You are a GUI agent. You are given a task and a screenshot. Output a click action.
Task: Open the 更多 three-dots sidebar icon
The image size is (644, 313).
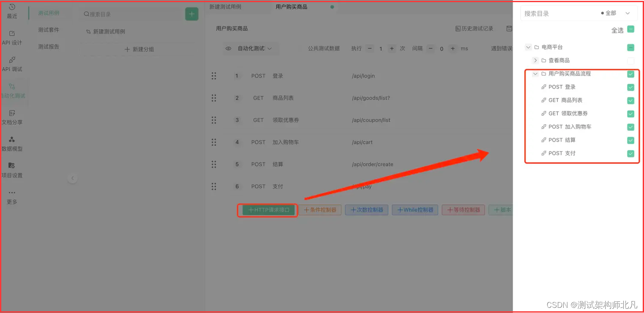click(12, 193)
